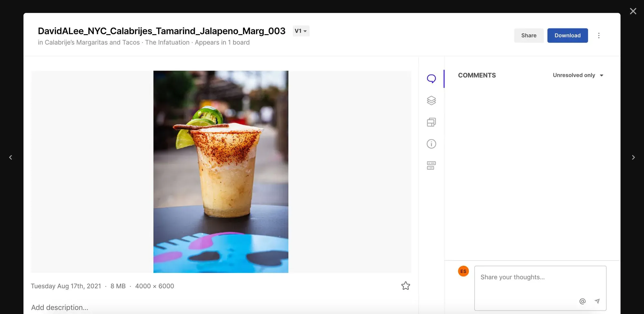
Task: Send comment with the paper plane icon
Action: [x=597, y=301]
